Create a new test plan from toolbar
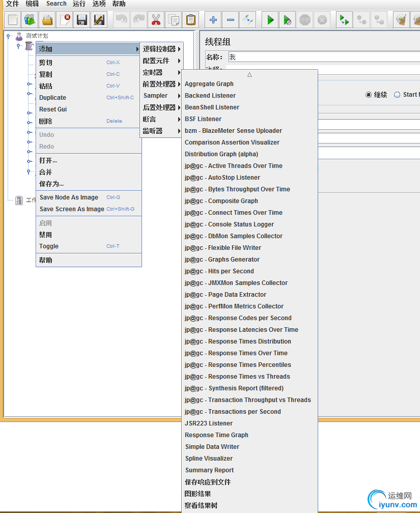 tap(13, 20)
